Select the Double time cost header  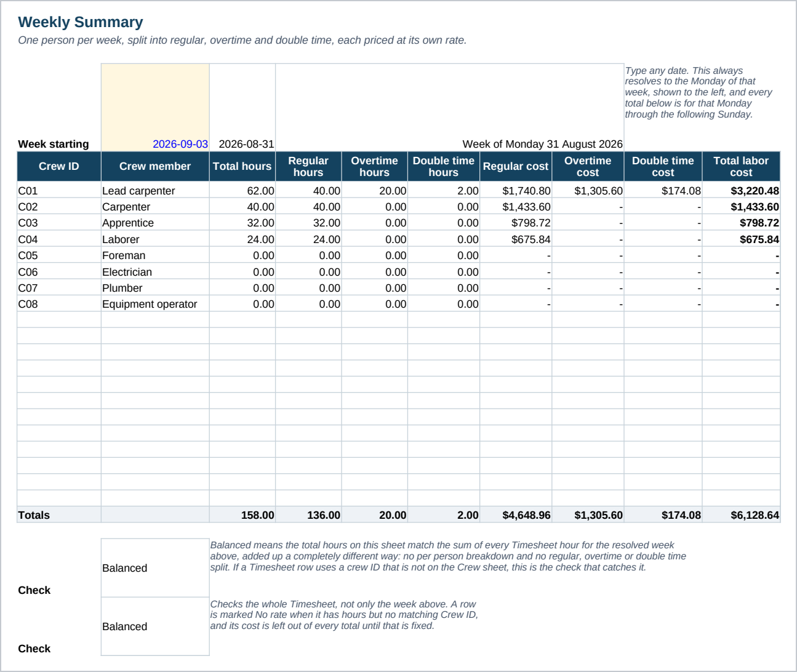coord(663,166)
